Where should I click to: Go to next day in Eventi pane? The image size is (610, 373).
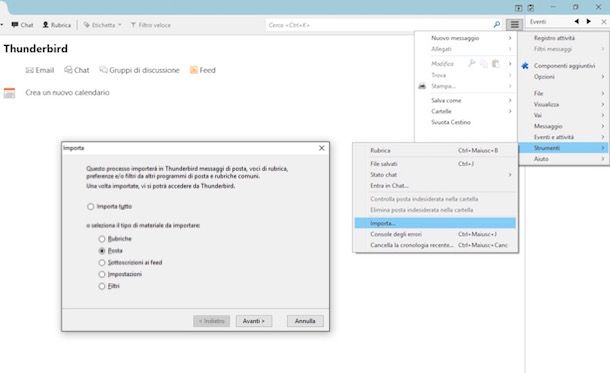pyautogui.click(x=589, y=22)
